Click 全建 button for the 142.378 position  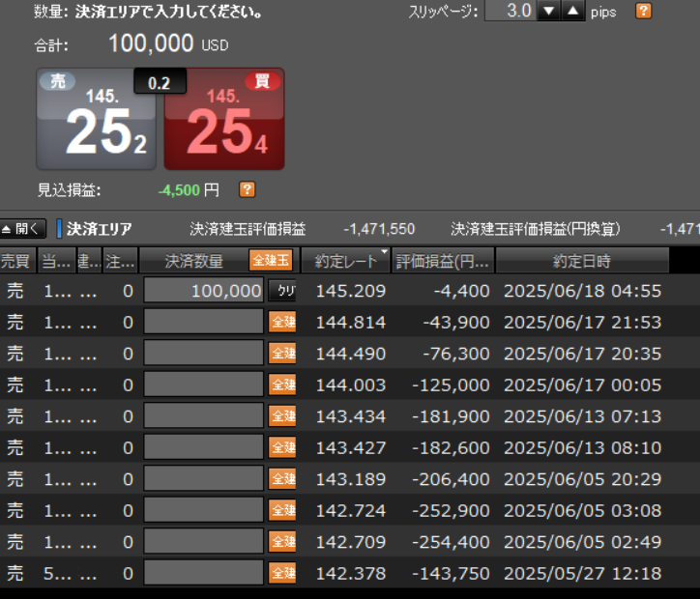(281, 574)
